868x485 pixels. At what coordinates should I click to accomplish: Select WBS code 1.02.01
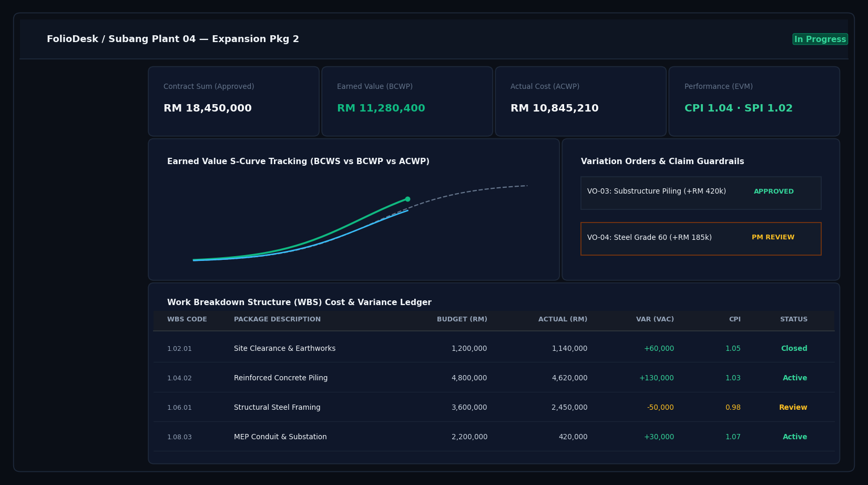(x=179, y=349)
